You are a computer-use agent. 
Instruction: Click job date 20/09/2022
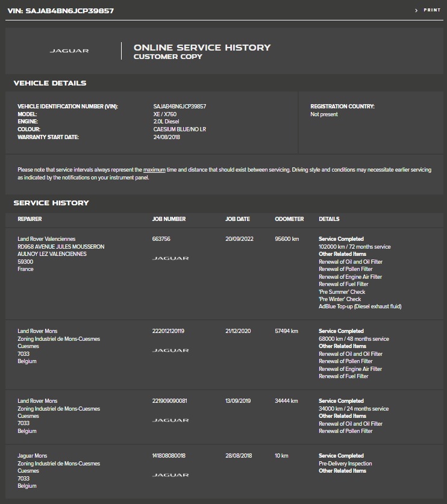(239, 239)
